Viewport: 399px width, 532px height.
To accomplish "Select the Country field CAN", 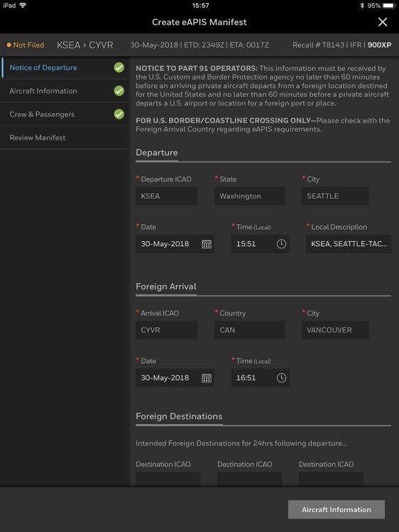I will [x=250, y=330].
